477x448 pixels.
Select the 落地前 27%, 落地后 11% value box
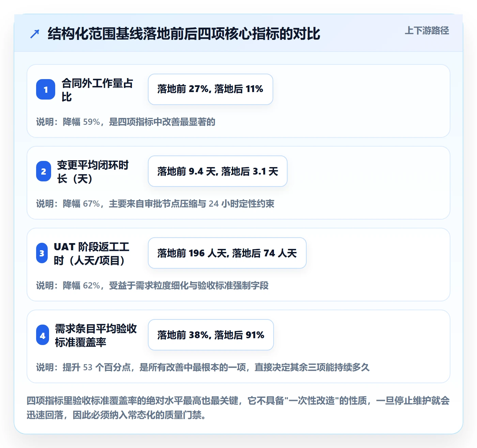[x=211, y=89]
